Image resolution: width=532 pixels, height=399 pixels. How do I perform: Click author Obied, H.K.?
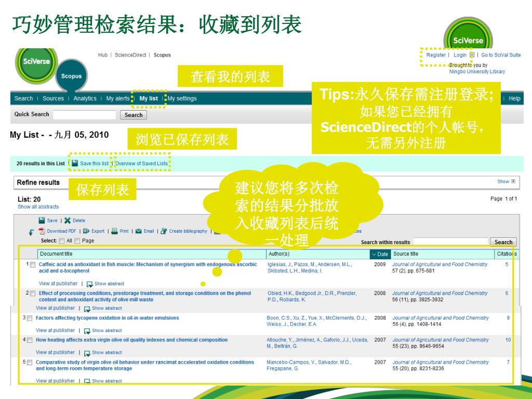point(280,293)
